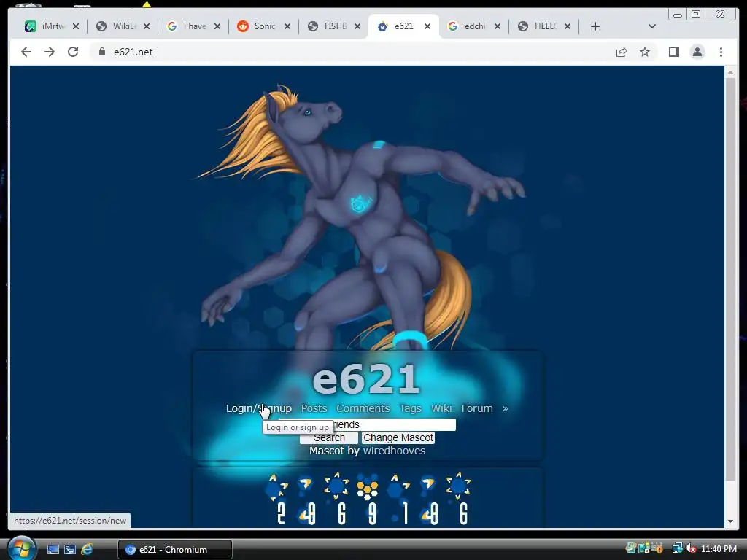Expand the tab search chevron
Image resolution: width=747 pixels, height=560 pixels.
652,27
